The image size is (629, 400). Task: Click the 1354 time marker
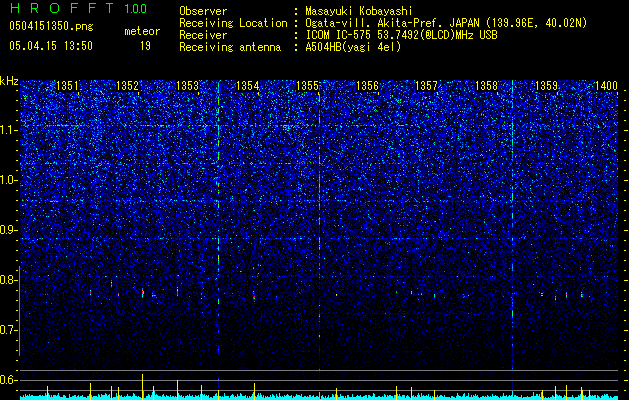pyautogui.click(x=248, y=86)
